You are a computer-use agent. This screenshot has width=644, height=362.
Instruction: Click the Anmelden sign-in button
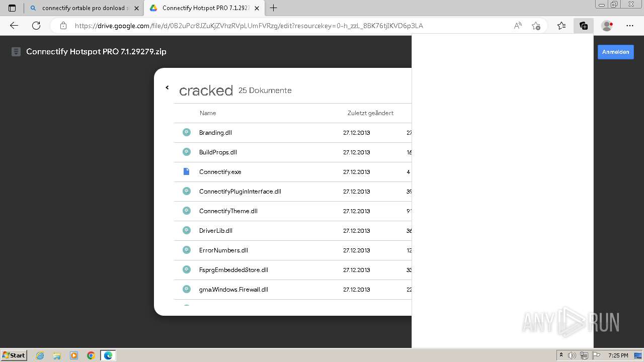[x=616, y=52]
